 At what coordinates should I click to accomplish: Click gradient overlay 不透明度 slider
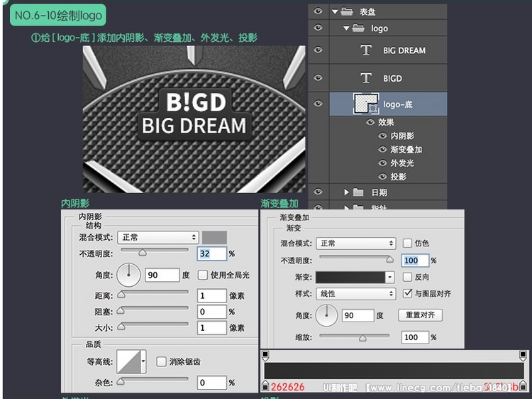tap(356, 258)
